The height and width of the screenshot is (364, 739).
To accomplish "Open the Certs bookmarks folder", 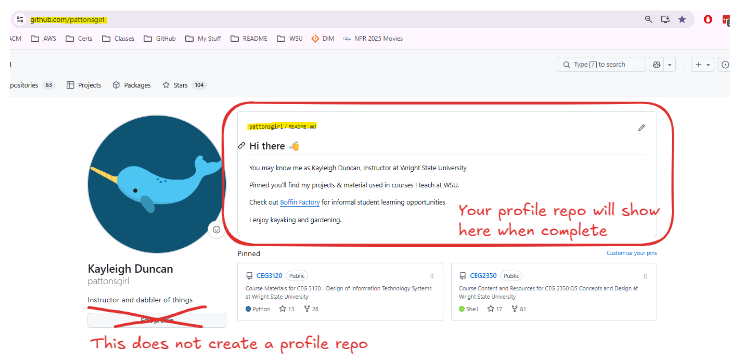I will pos(79,39).
